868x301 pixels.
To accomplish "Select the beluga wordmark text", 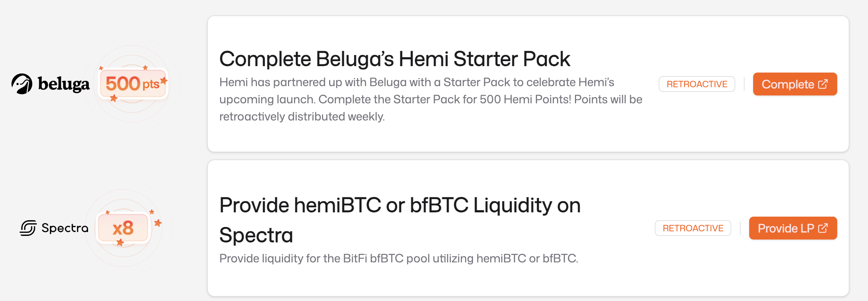I will click(64, 84).
